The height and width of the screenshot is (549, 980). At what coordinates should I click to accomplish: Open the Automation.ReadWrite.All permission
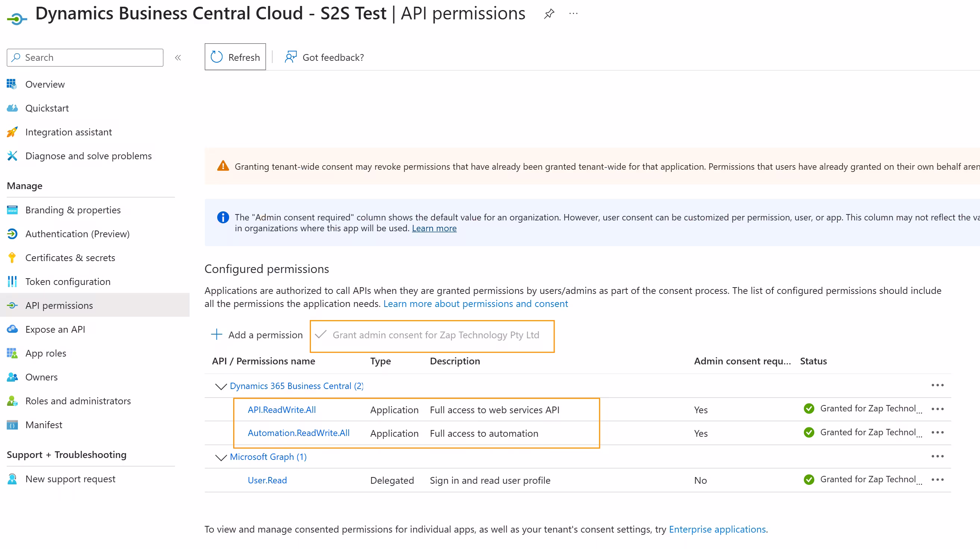click(x=299, y=433)
